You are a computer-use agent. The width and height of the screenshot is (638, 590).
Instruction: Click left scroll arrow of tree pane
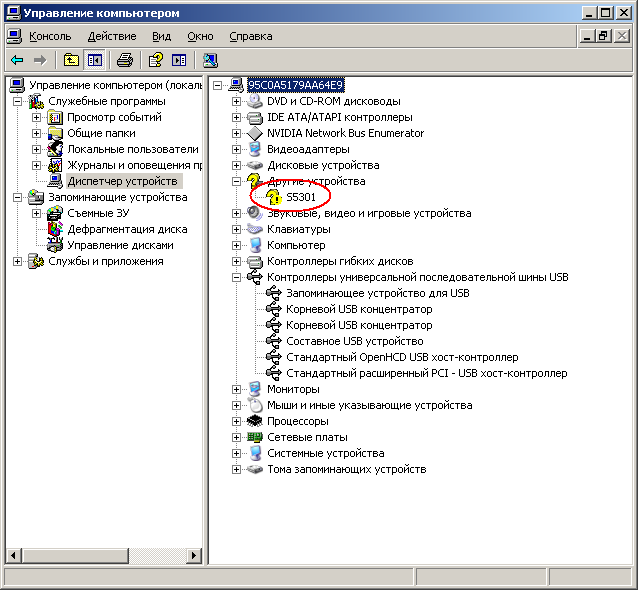point(14,555)
